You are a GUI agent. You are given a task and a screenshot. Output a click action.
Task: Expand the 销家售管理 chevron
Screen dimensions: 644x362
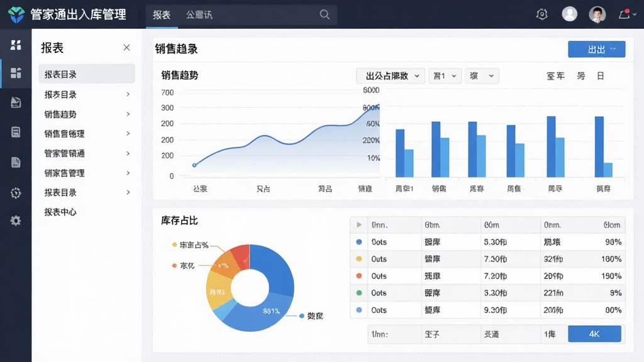[x=128, y=173]
